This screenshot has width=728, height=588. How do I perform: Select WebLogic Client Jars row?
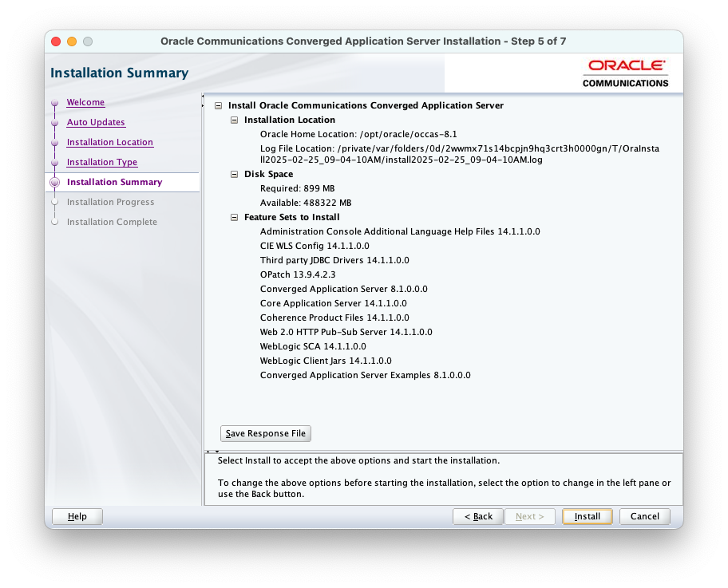[326, 361]
